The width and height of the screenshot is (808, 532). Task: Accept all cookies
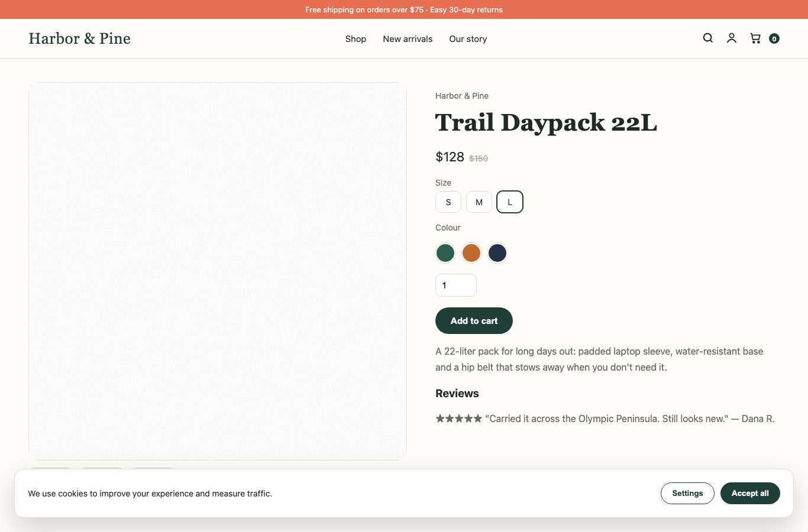pyautogui.click(x=750, y=494)
